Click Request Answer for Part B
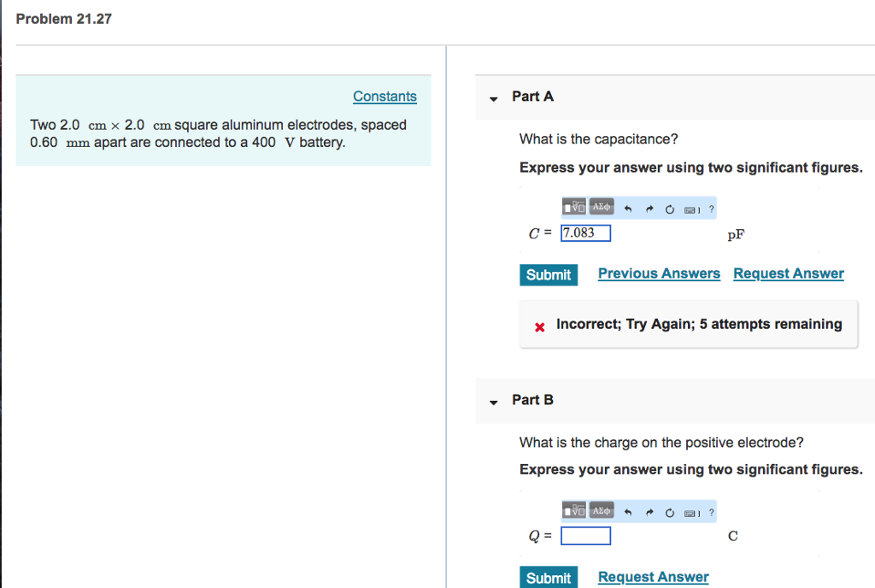This screenshot has height=588, width=875. [x=654, y=577]
